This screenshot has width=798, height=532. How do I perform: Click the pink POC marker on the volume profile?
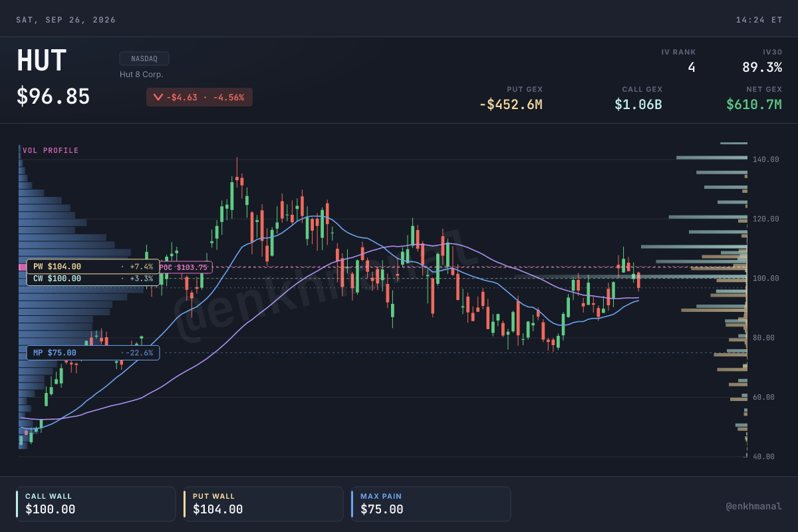pos(22,267)
